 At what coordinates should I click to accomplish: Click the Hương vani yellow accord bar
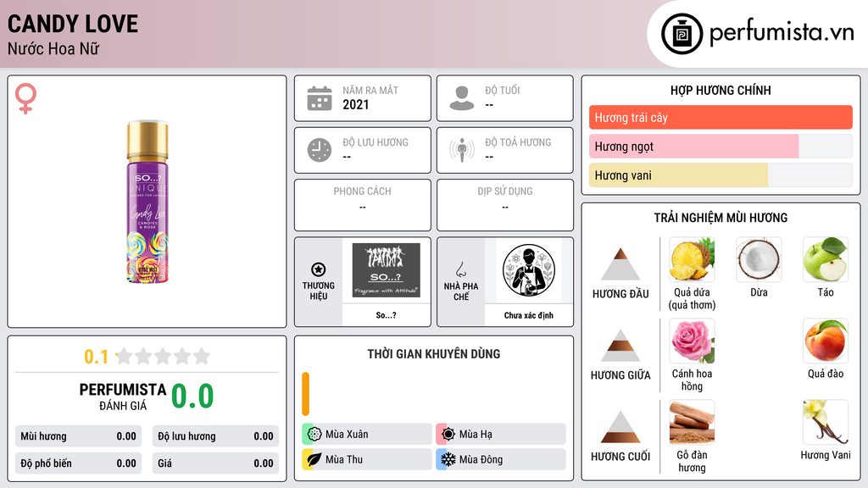pyautogui.click(x=721, y=175)
